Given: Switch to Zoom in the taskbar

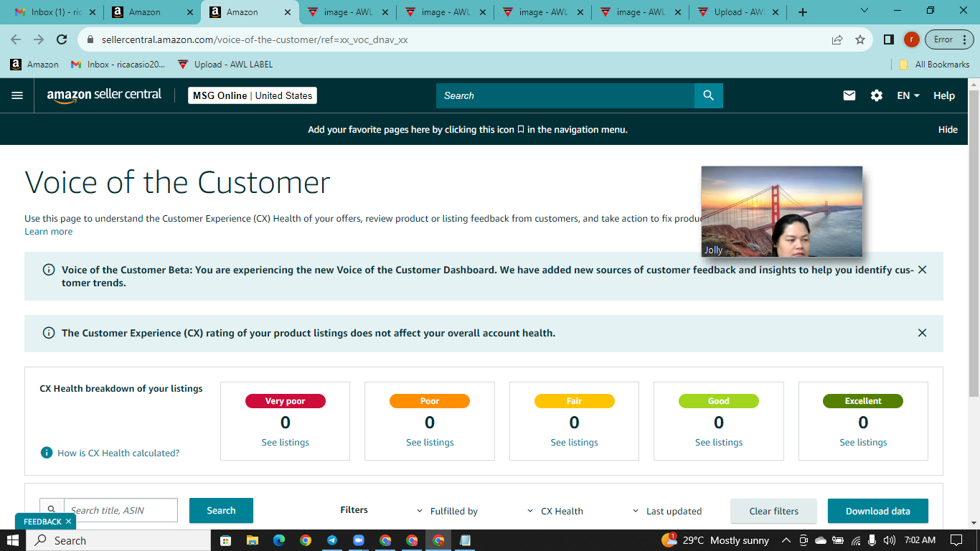Looking at the screenshot, I should (x=359, y=540).
